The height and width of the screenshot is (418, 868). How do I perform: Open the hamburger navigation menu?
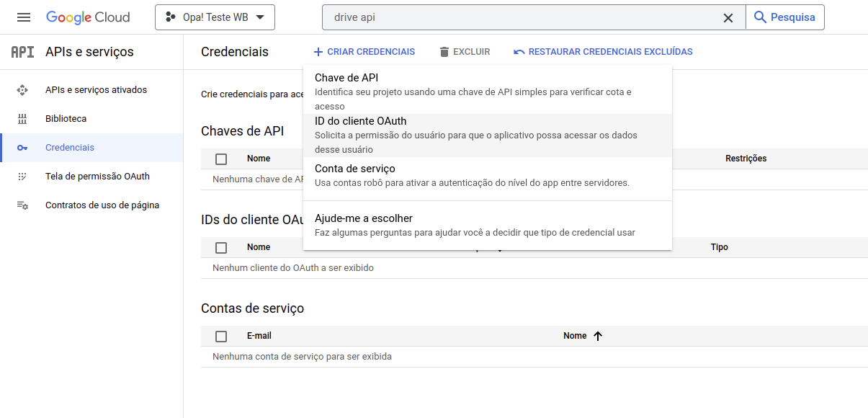(x=24, y=17)
